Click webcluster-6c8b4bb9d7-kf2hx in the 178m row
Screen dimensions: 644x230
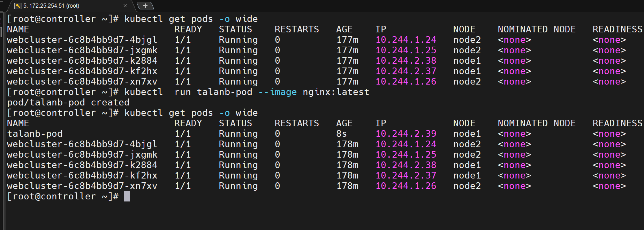point(82,175)
